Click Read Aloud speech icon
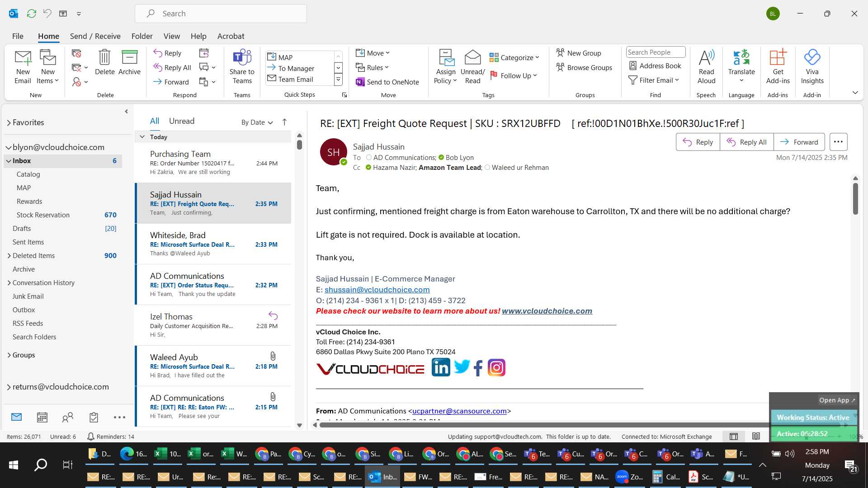 pos(706,66)
